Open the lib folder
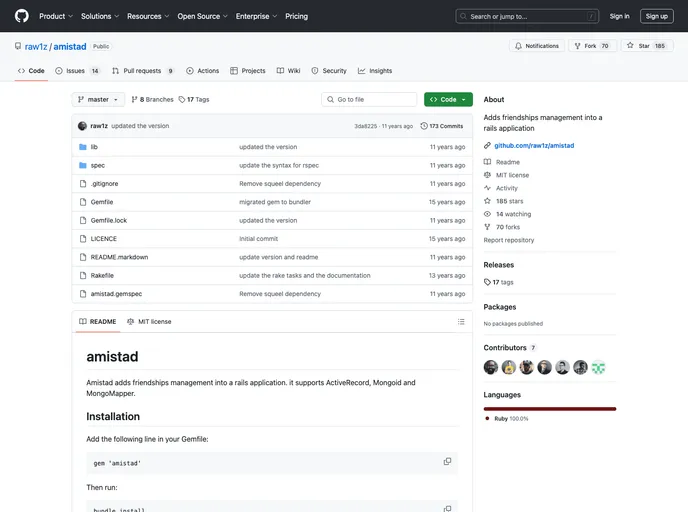 tap(94, 147)
